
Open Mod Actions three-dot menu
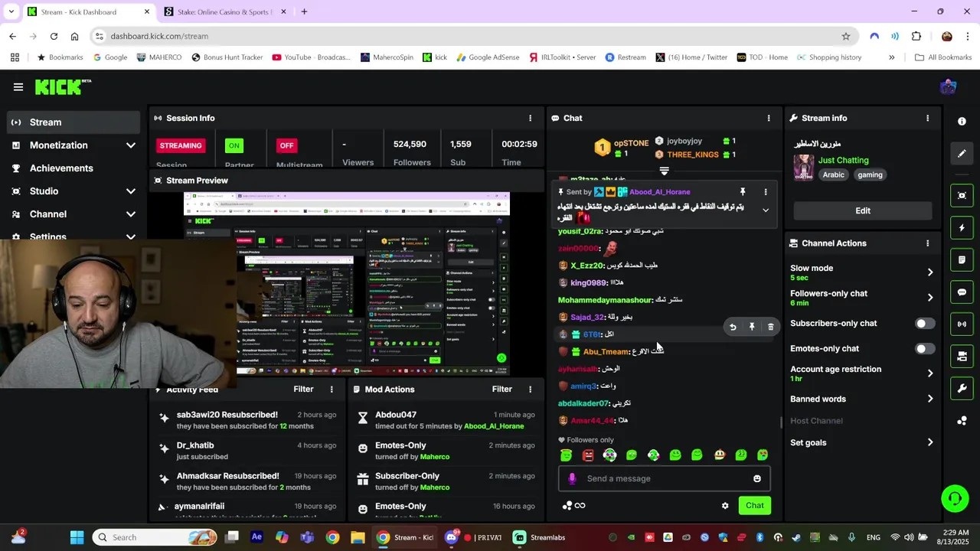pos(530,390)
